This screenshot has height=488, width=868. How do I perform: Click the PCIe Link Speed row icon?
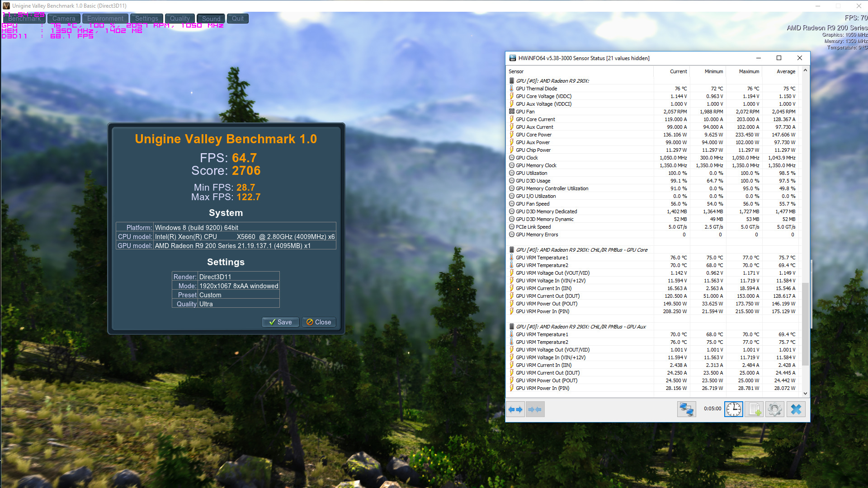point(512,227)
